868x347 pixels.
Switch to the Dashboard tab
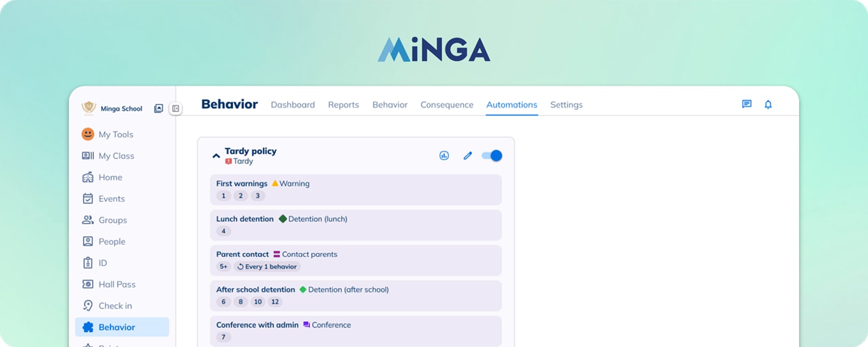pyautogui.click(x=293, y=104)
